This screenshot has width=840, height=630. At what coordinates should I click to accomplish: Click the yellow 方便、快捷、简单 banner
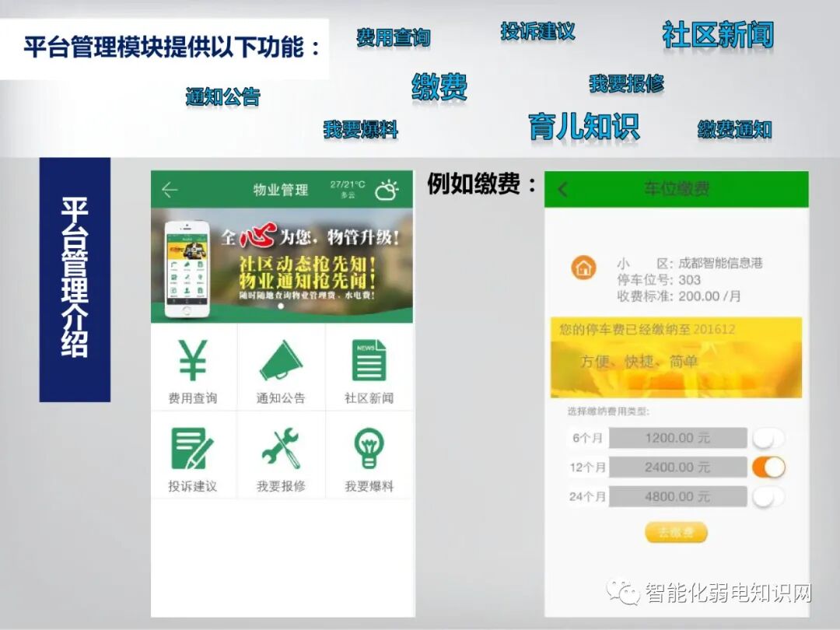[676, 357]
